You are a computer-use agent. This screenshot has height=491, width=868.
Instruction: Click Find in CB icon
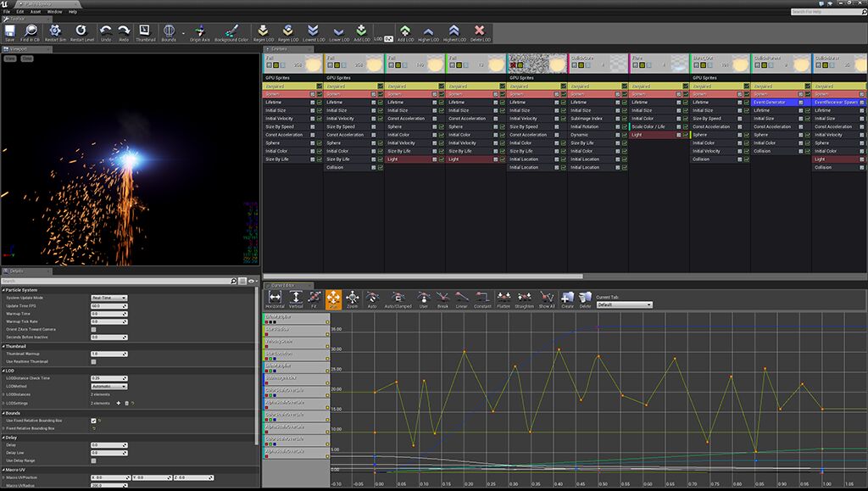[30, 31]
